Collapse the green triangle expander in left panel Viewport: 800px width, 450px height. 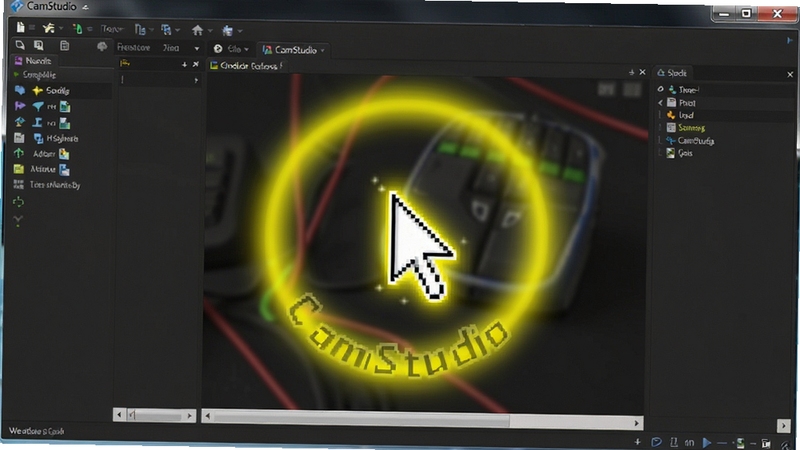pyautogui.click(x=16, y=74)
